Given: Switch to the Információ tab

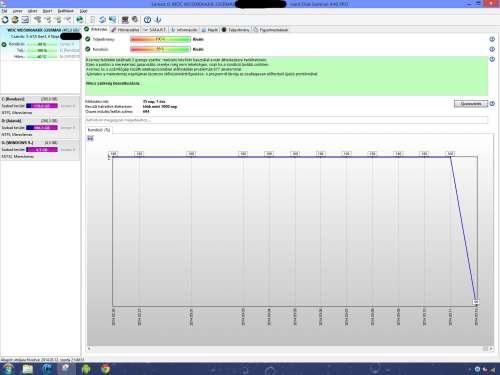Looking at the screenshot, I should click(184, 30).
